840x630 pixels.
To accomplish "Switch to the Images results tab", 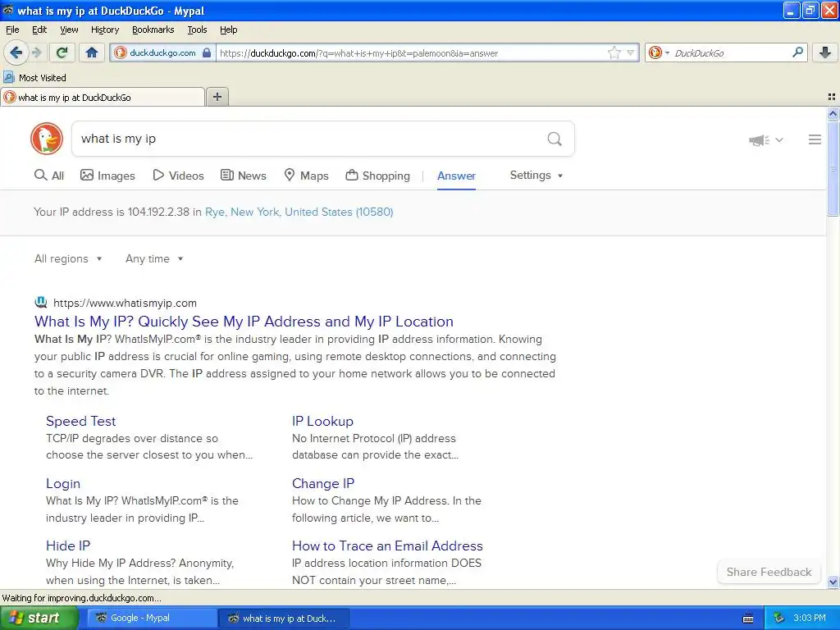I will (107, 176).
